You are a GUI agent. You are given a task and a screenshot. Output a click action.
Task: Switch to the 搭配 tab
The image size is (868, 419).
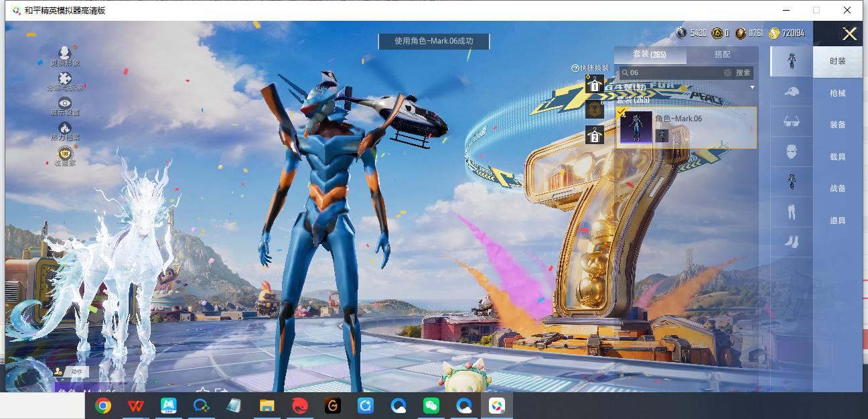click(x=722, y=54)
